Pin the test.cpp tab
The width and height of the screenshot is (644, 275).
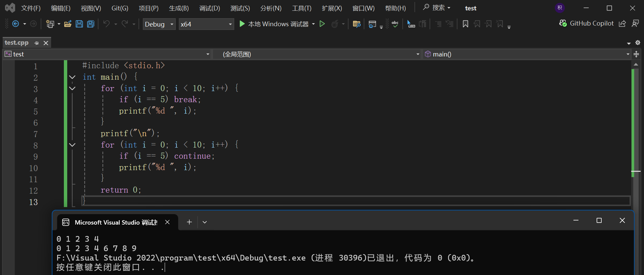(36, 43)
